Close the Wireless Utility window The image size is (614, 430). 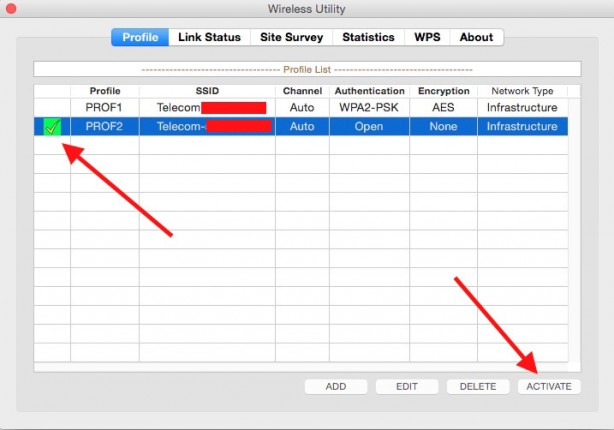coord(11,9)
